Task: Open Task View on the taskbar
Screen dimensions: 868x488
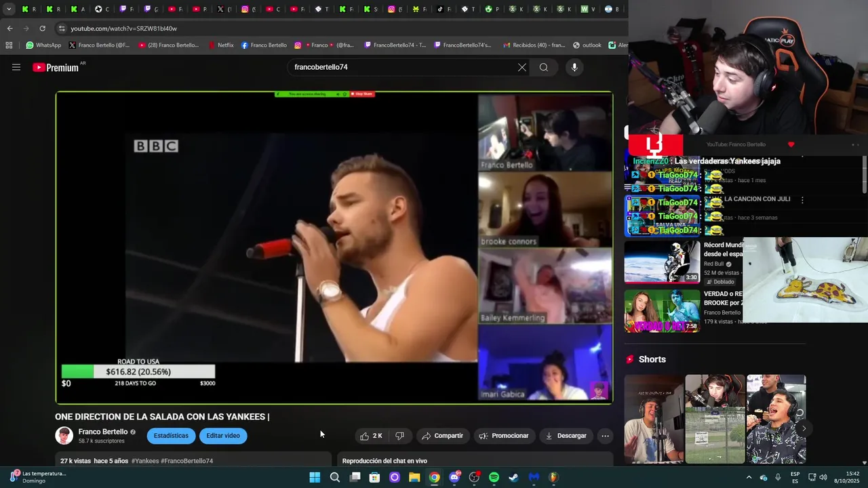Action: pyautogui.click(x=355, y=477)
